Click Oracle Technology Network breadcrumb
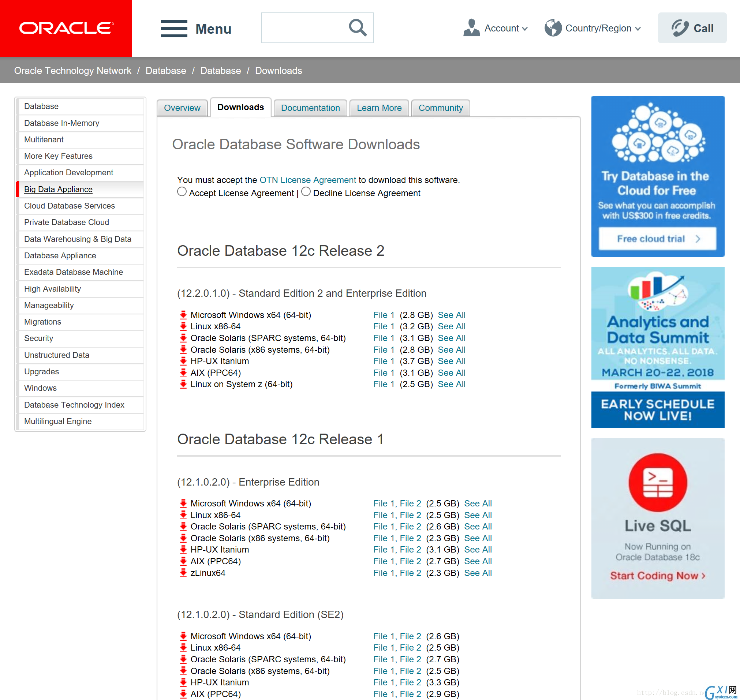The width and height of the screenshot is (740, 700). pos(73,71)
